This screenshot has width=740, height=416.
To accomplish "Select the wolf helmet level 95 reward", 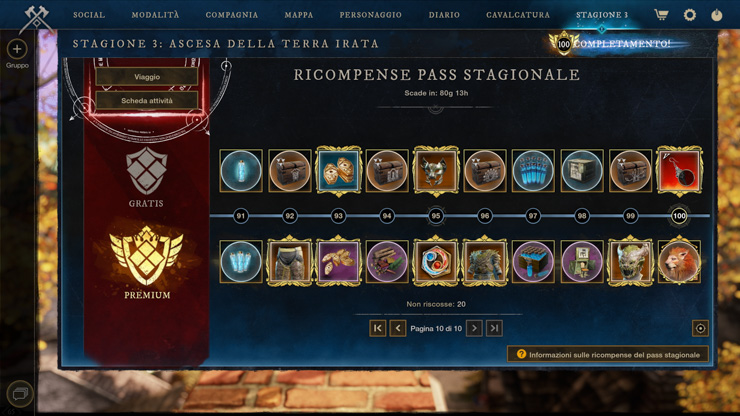I will click(x=436, y=170).
